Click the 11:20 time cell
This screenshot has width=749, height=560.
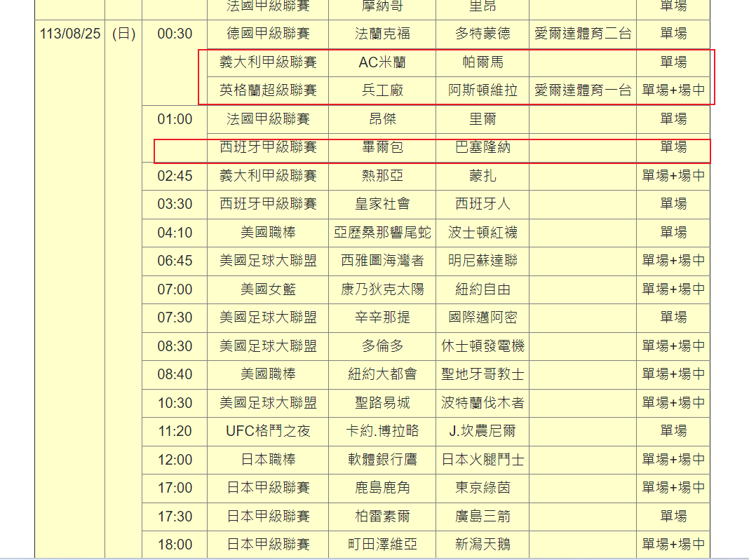pos(175,431)
